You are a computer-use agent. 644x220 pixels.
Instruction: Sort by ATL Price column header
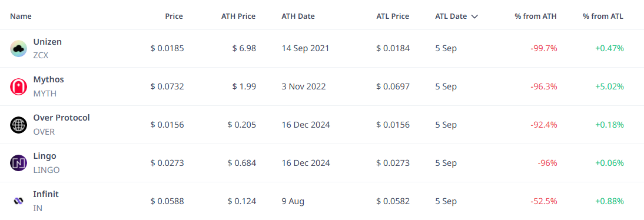(x=393, y=16)
